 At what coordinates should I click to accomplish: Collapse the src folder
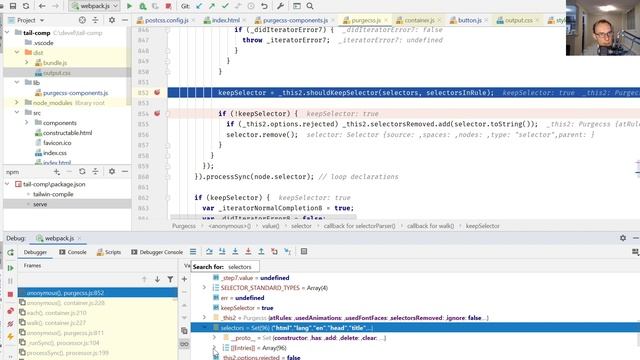[17, 113]
